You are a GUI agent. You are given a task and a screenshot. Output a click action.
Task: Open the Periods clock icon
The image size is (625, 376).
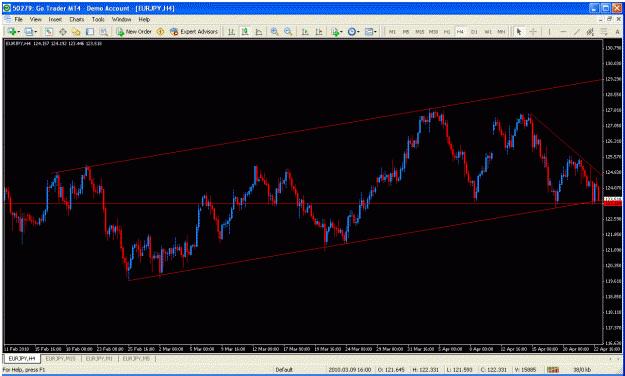(x=352, y=31)
